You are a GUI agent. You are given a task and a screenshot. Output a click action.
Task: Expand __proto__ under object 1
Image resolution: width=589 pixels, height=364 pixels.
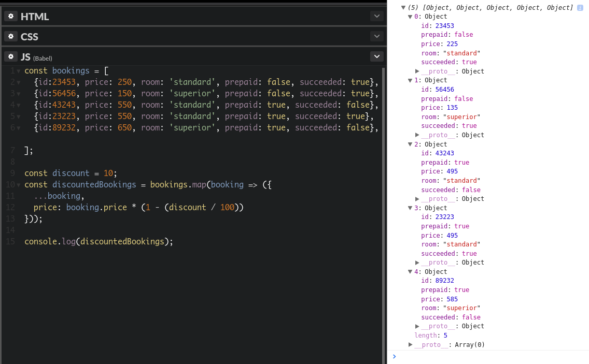(417, 135)
